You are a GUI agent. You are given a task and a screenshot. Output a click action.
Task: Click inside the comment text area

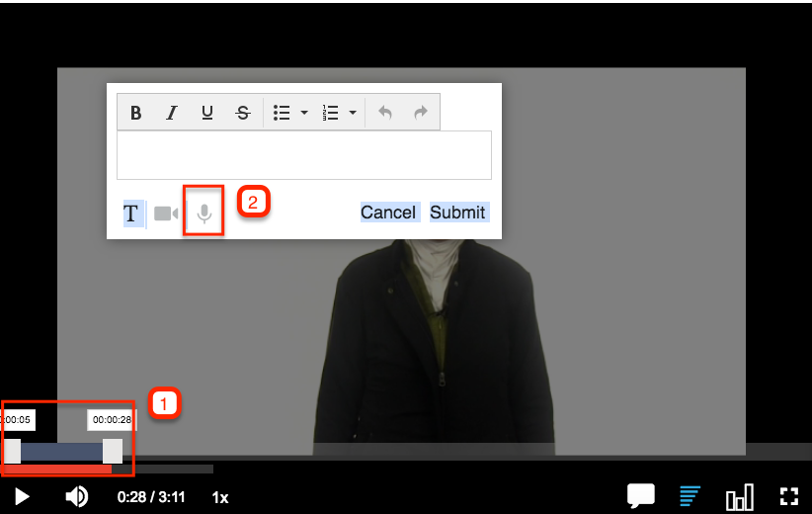click(303, 155)
